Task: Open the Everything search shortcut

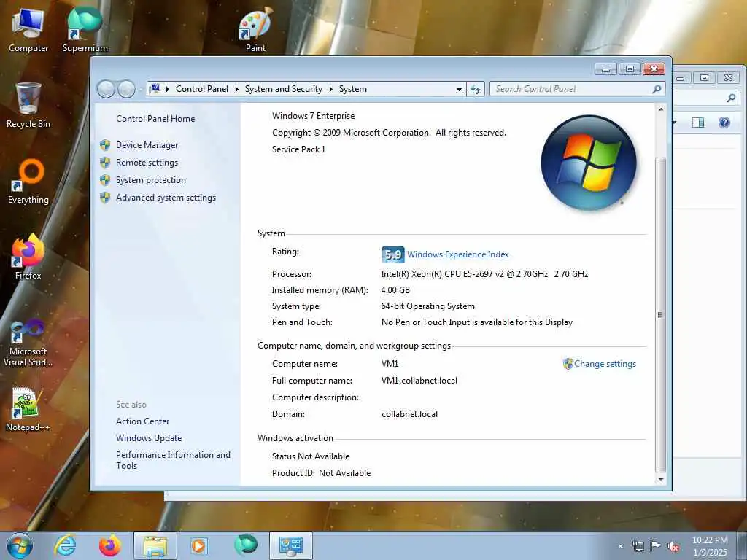Action: pyautogui.click(x=28, y=182)
